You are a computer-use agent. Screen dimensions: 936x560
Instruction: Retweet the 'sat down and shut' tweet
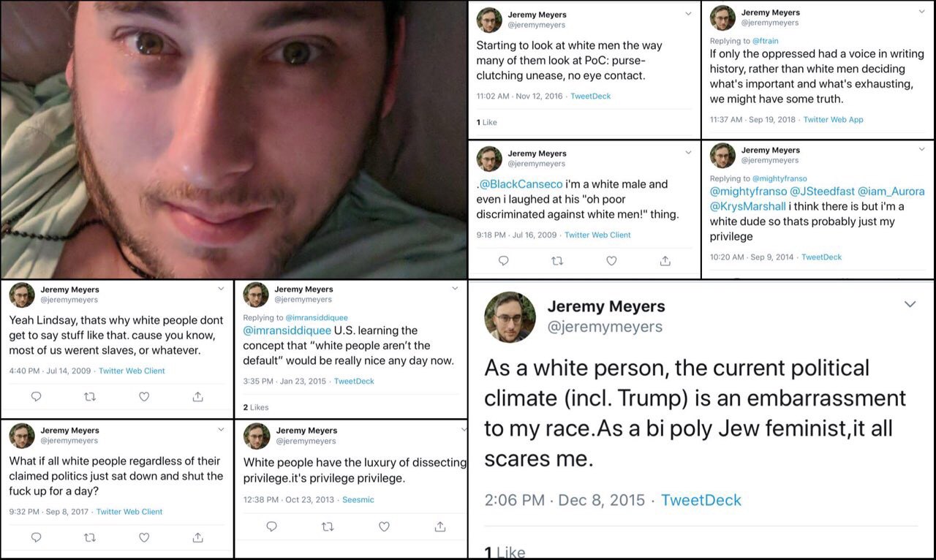[x=90, y=537]
